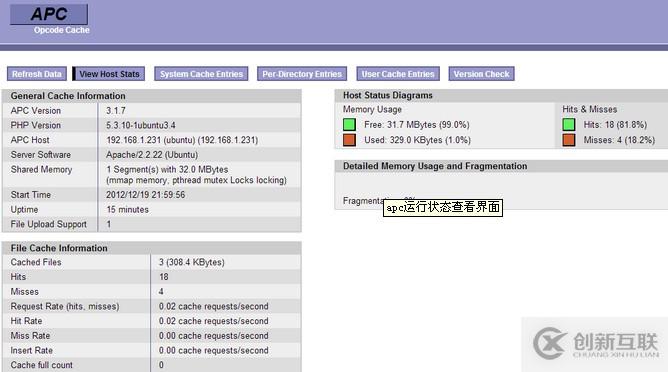Screen dimensions: 668x372
Task: Click 'Free: 31.7 MBytes (99.0%)' text
Action: tap(417, 124)
